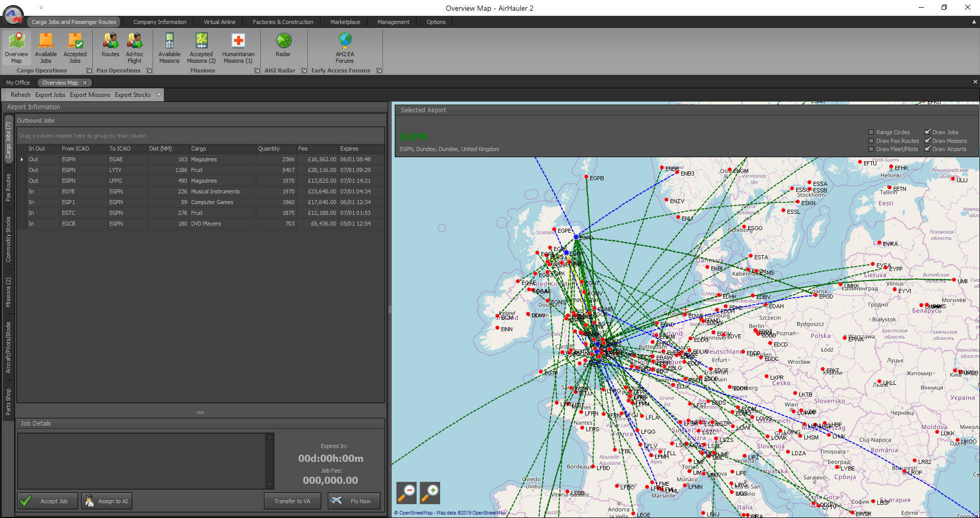This screenshot has width=980, height=518.
Task: Select the Musical Instruments job row
Action: (215, 191)
